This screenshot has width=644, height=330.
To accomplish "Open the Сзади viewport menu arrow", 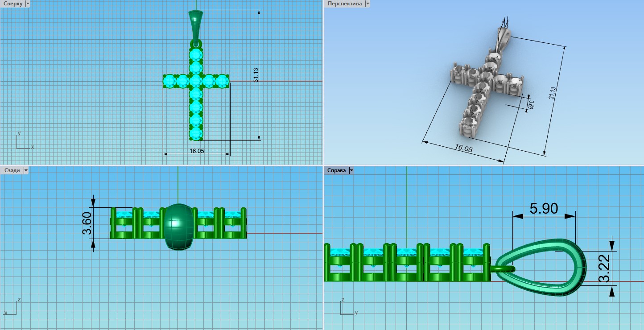I will point(26,170).
